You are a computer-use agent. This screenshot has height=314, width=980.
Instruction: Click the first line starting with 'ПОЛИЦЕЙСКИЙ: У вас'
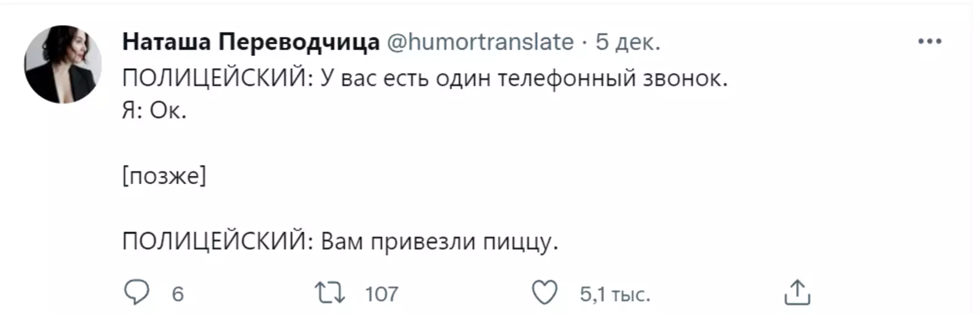[424, 78]
